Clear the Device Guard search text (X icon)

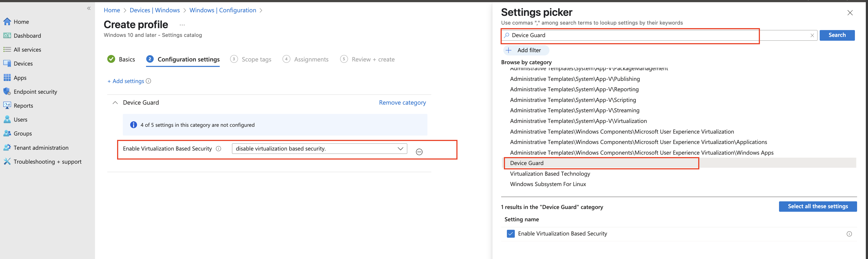tap(812, 36)
